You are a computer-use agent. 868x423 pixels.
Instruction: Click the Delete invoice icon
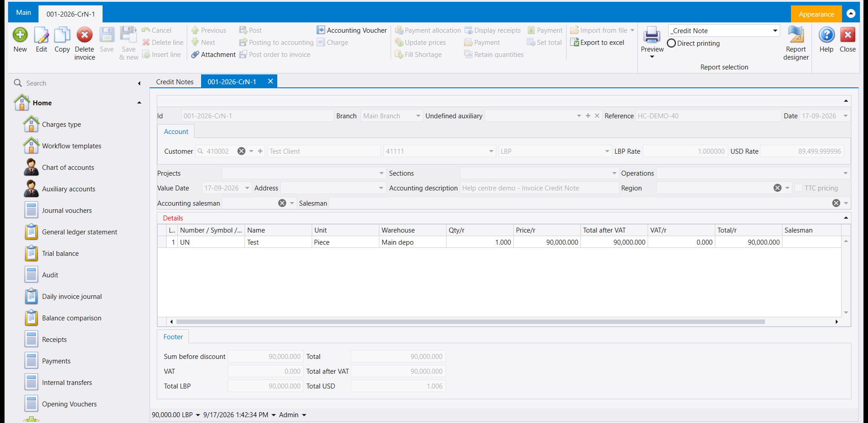click(84, 35)
